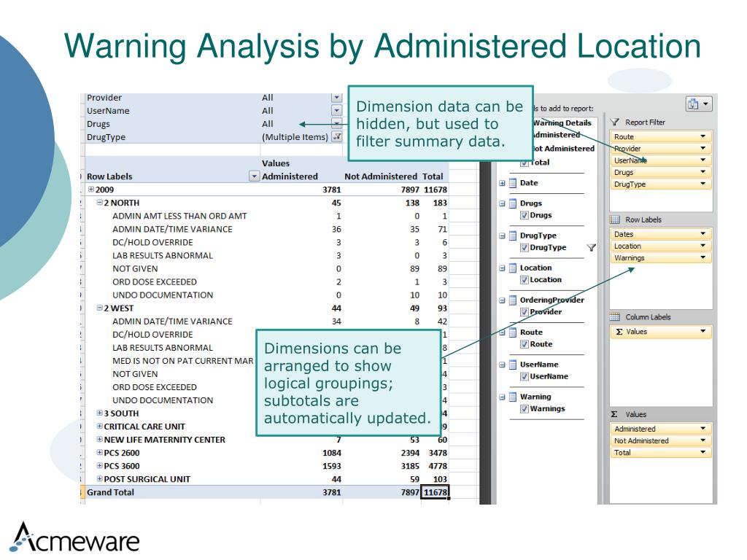Select the 2 NORTH NOT GIVEN row label
This screenshot has width=747, height=560.
click(x=135, y=269)
